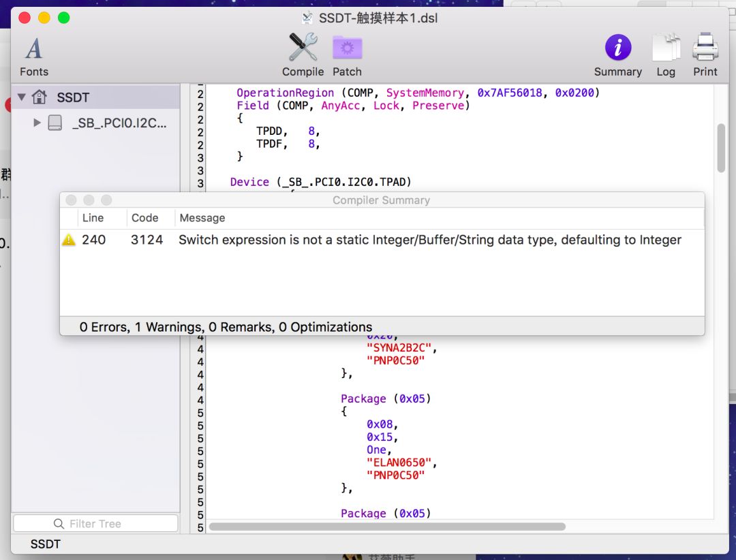736x560 pixels.
Task: Select the _SB_.PCI0.I2C... device entry
Action: point(119,123)
